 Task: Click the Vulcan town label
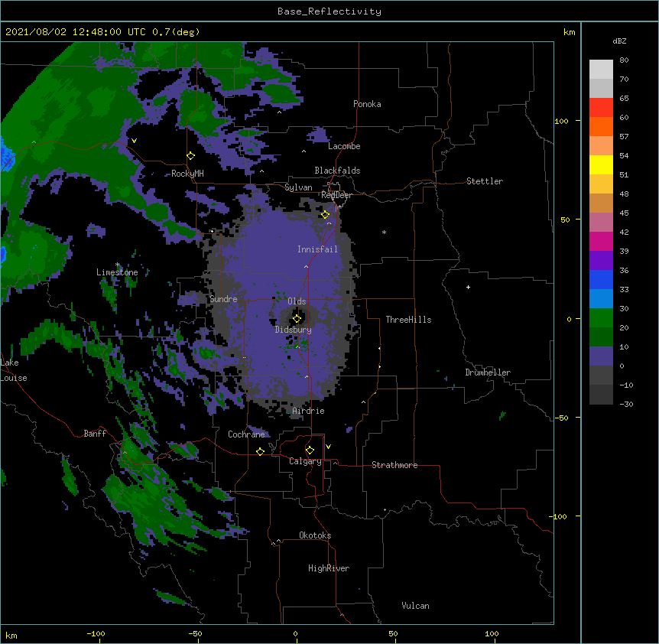415,606
